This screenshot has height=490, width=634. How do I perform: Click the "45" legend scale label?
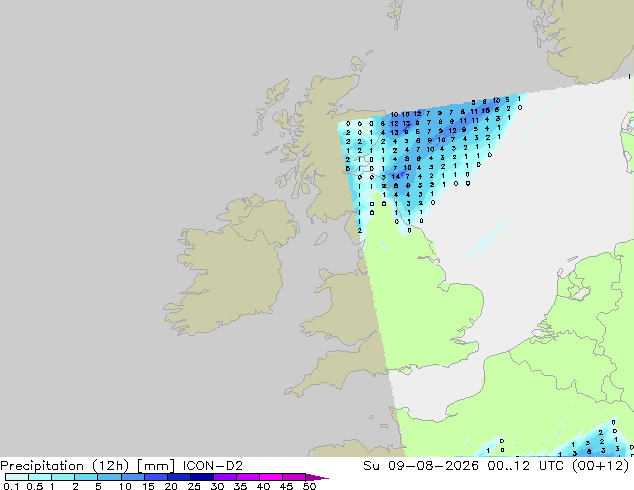286,486
